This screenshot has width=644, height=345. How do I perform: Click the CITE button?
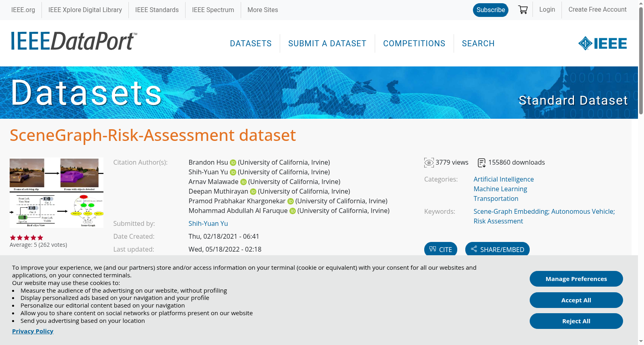coord(441,249)
